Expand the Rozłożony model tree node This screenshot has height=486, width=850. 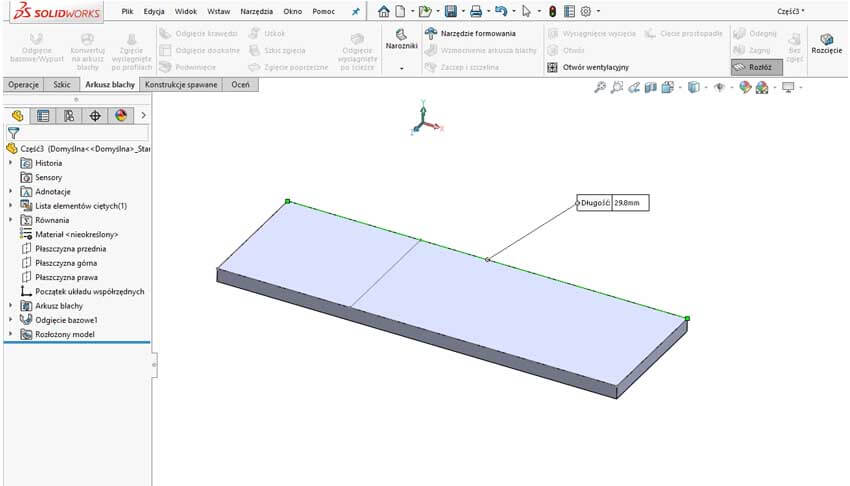click(x=10, y=334)
